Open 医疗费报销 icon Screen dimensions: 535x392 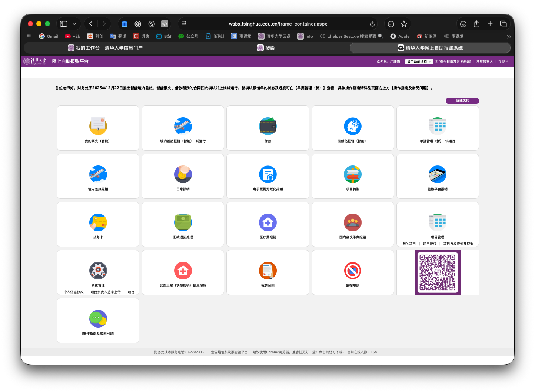[268, 222]
